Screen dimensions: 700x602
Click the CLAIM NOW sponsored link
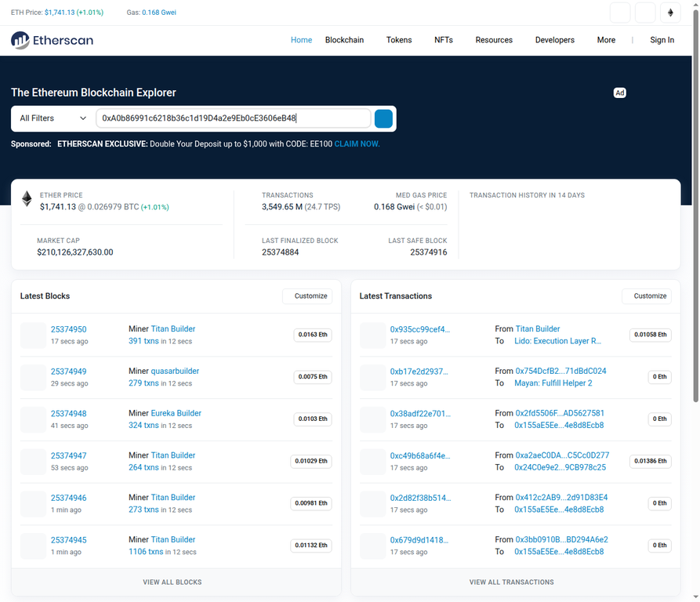pos(357,144)
